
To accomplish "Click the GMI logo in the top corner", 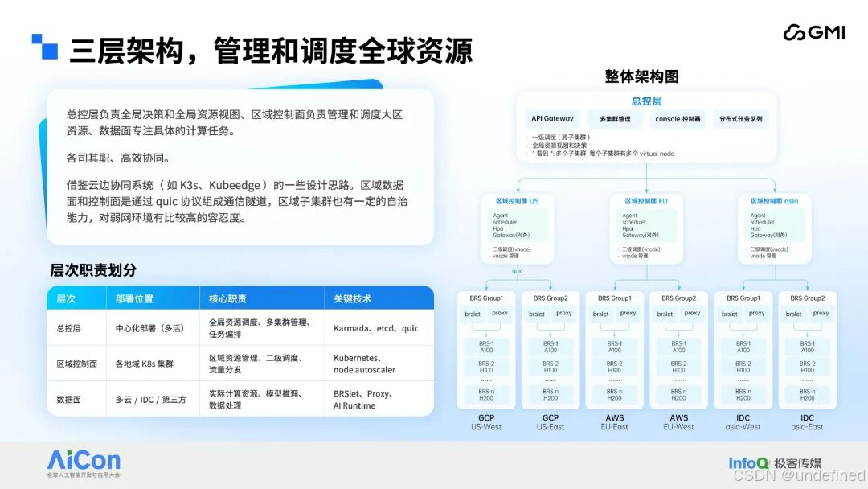I will point(813,33).
